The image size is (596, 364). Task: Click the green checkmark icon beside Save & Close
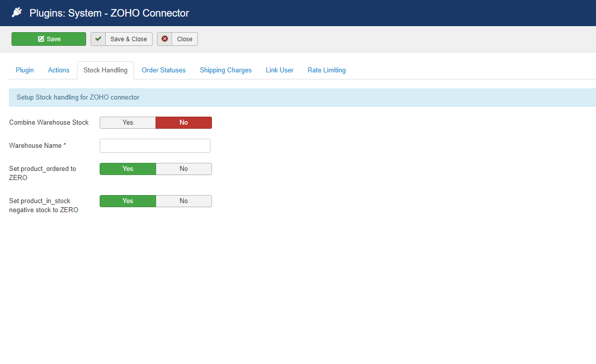coord(99,39)
